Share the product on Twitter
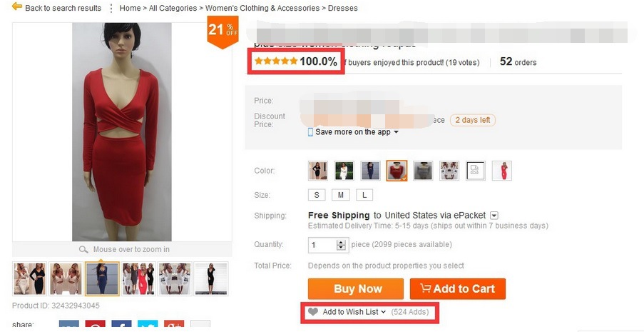644x332 pixels. (x=148, y=327)
